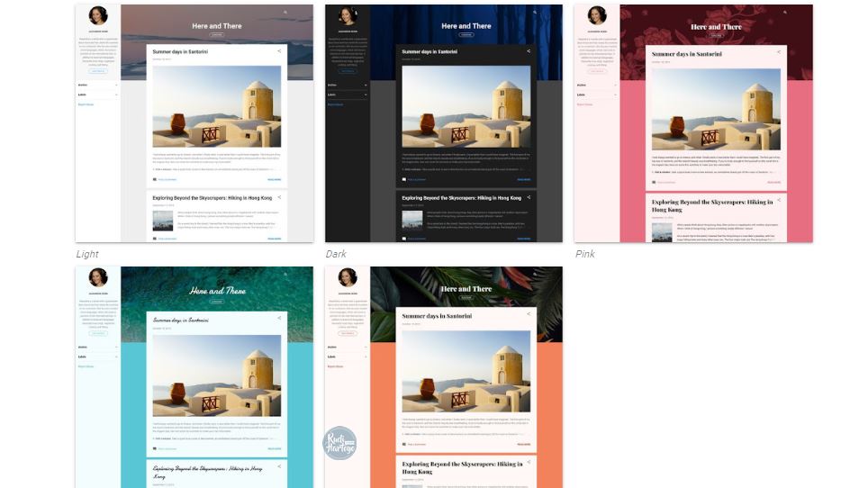868x488 pixels.
Task: Expand the Archive section in the teal preview
Action: click(98, 347)
